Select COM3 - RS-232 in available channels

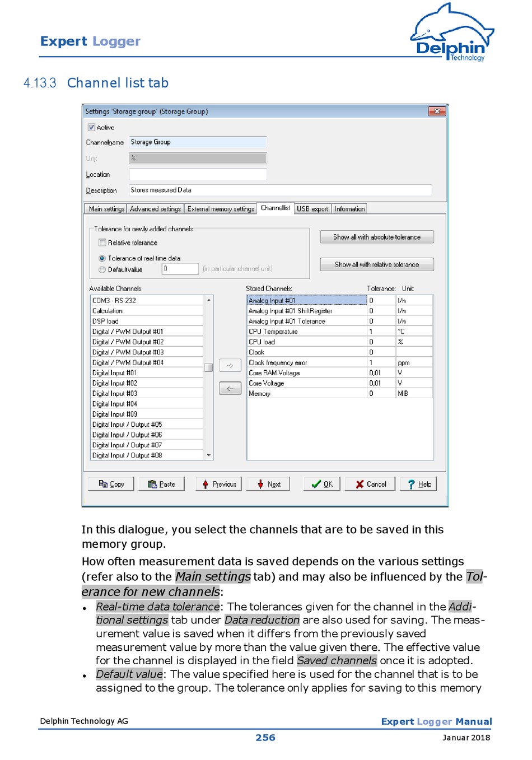click(x=147, y=300)
